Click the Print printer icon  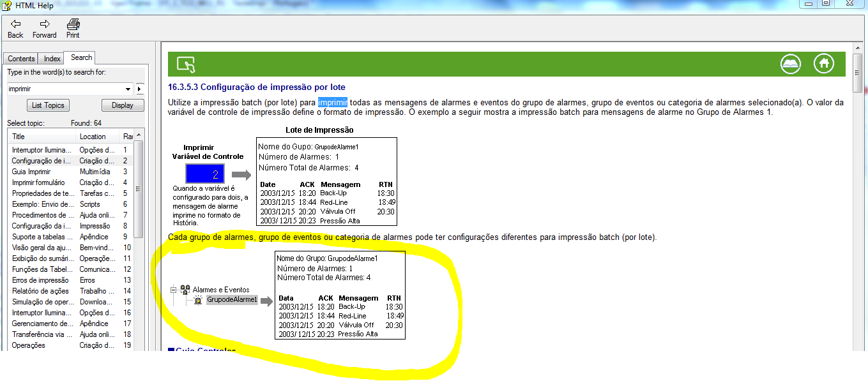(73, 24)
